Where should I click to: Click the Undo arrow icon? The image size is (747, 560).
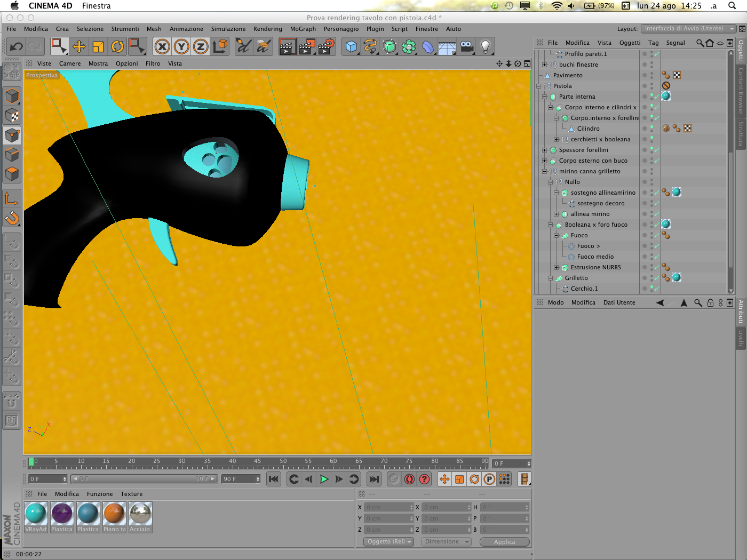tap(16, 47)
